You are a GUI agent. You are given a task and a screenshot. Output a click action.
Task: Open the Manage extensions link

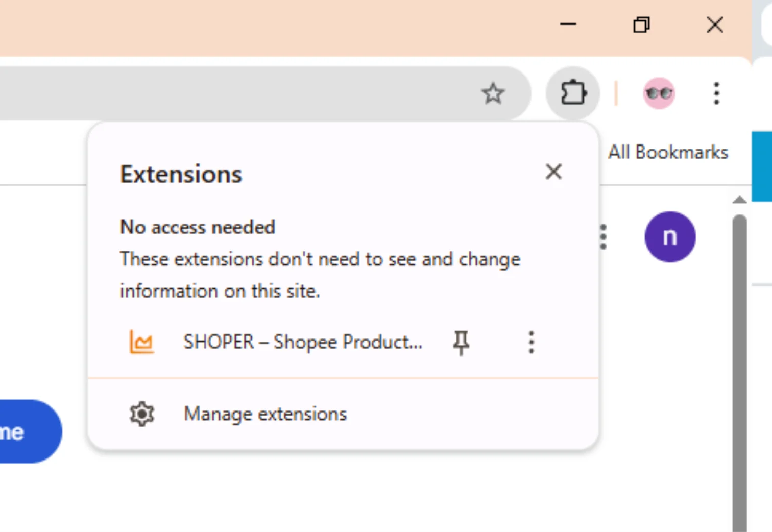[x=265, y=414]
